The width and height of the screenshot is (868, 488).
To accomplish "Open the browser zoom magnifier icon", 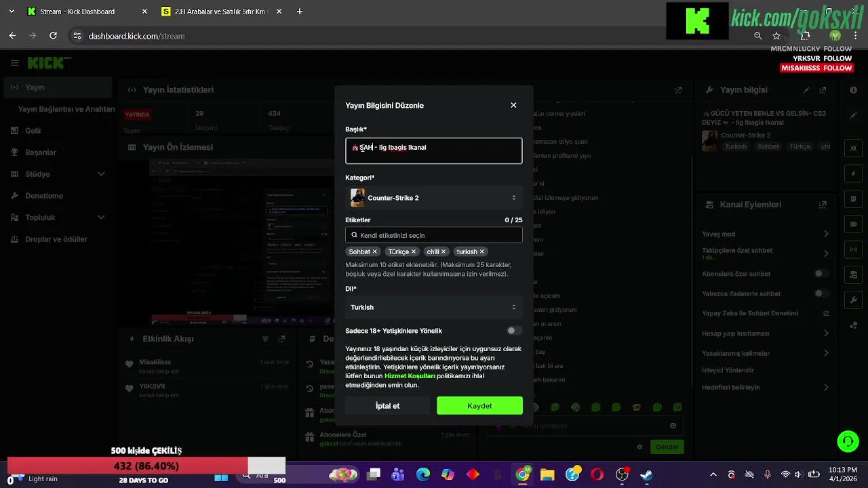I will (x=758, y=36).
